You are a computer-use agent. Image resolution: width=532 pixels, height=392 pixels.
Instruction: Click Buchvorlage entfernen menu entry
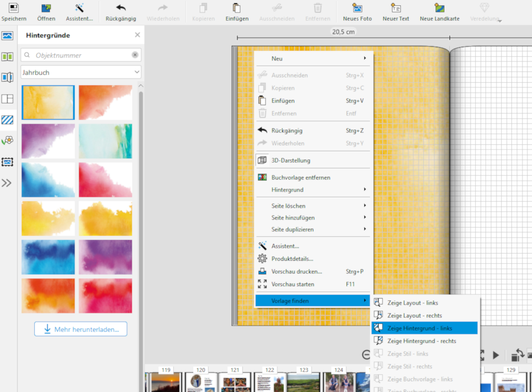[300, 177]
